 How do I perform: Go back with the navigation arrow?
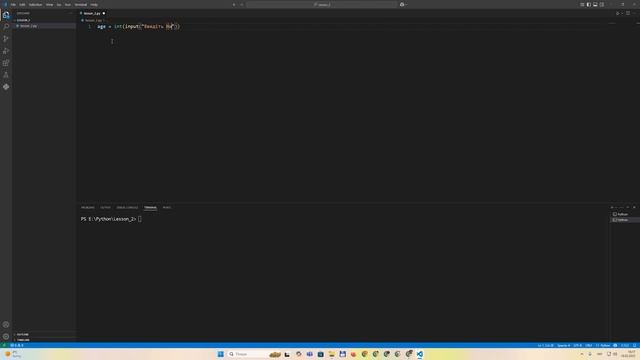234,4
